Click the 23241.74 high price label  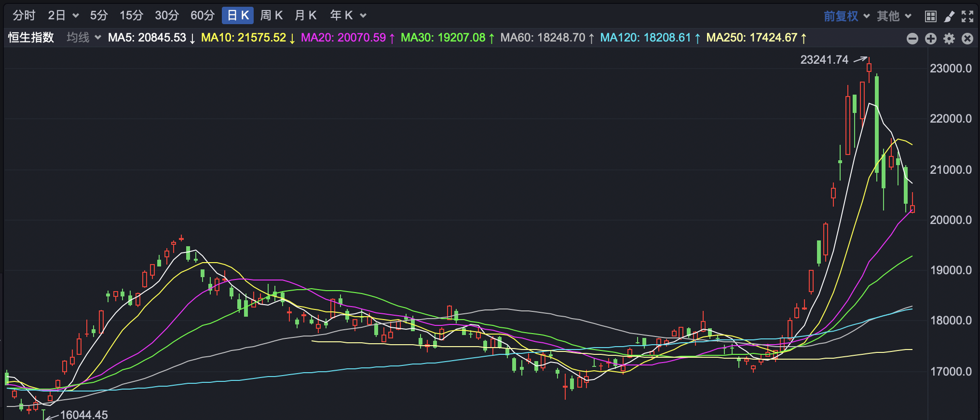pos(824,60)
